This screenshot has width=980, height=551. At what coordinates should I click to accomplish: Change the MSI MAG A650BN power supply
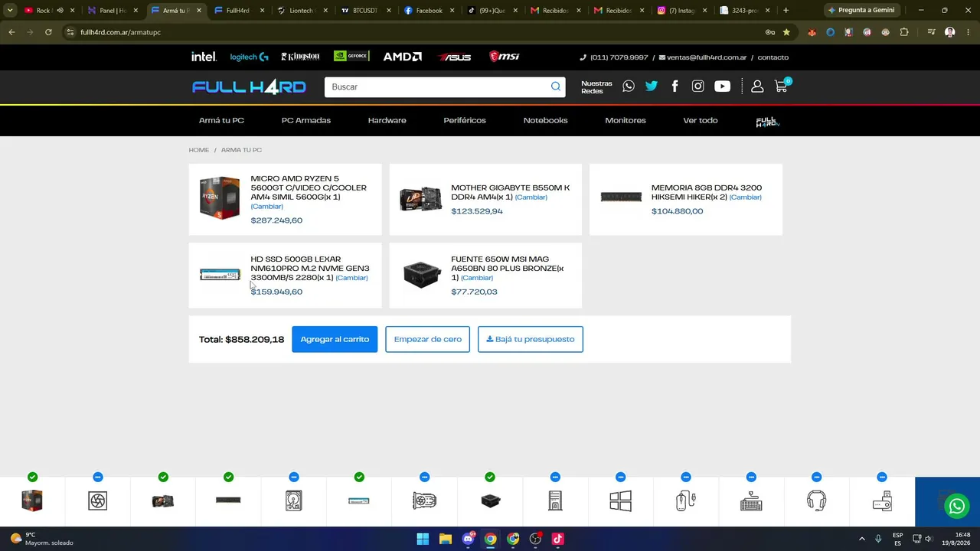[x=477, y=278]
